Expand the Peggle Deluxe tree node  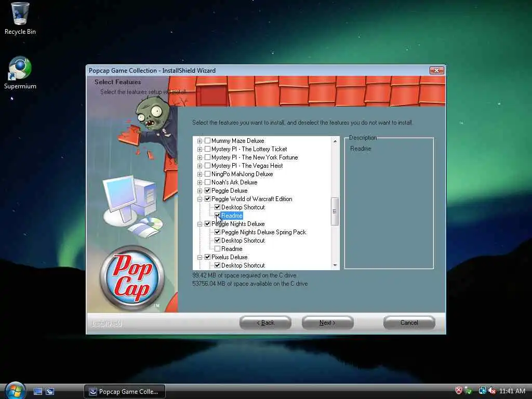pos(199,191)
